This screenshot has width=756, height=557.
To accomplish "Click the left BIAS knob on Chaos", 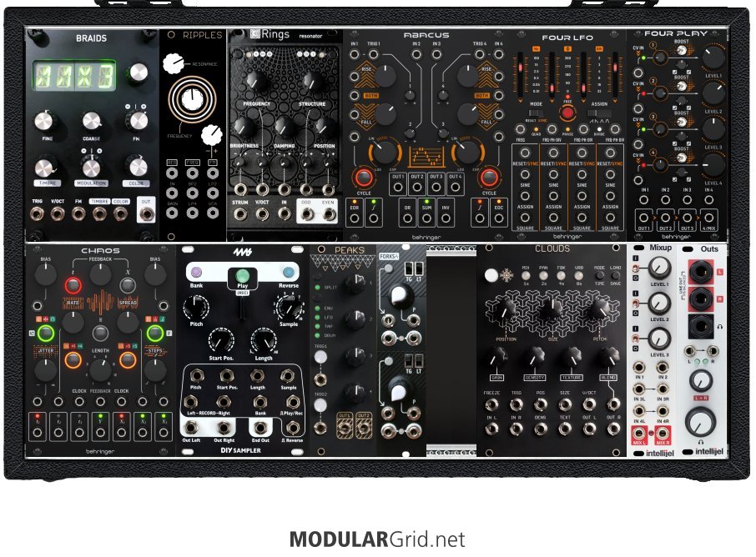I will coord(45,274).
